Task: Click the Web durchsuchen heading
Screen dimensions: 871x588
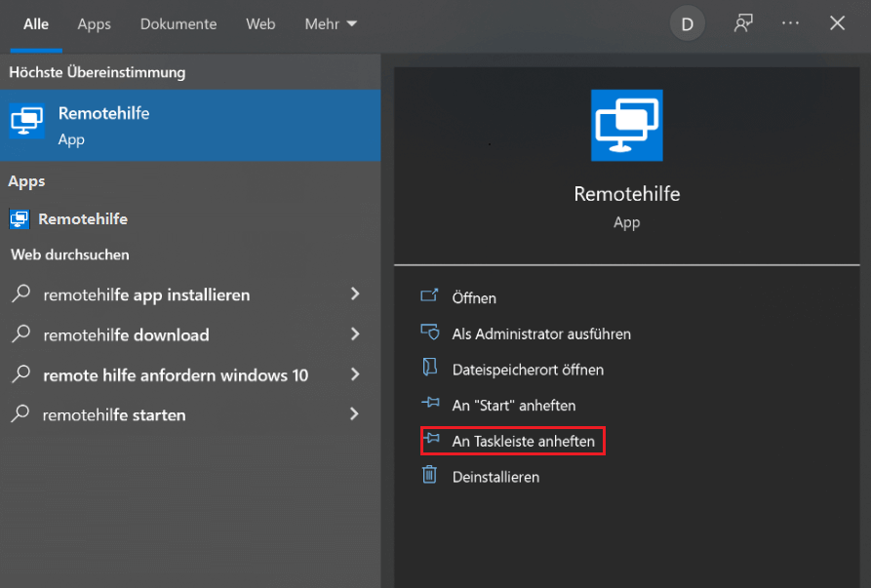Action: pyautogui.click(x=70, y=255)
